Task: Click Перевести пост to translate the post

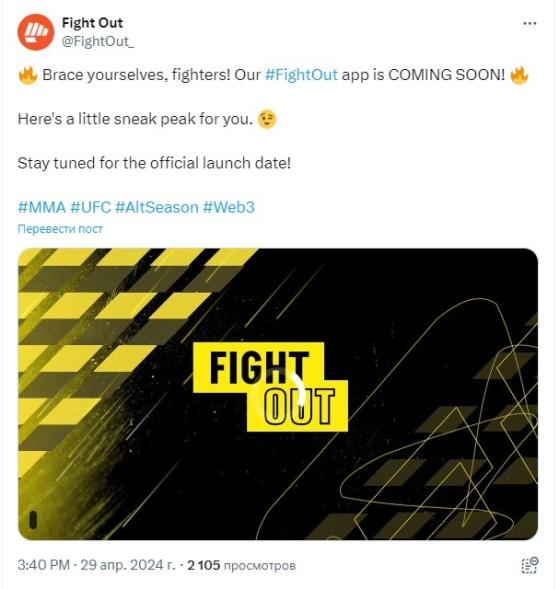Action: 60,229
